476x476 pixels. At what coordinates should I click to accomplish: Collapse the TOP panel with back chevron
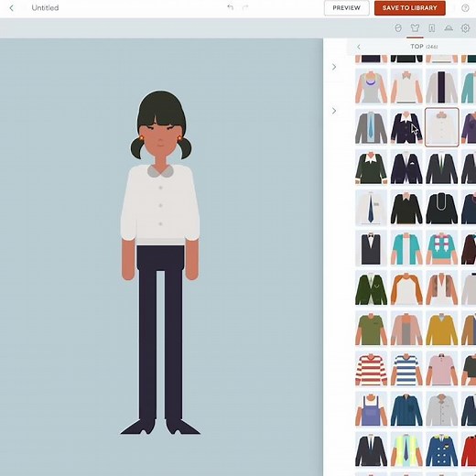[x=359, y=47]
